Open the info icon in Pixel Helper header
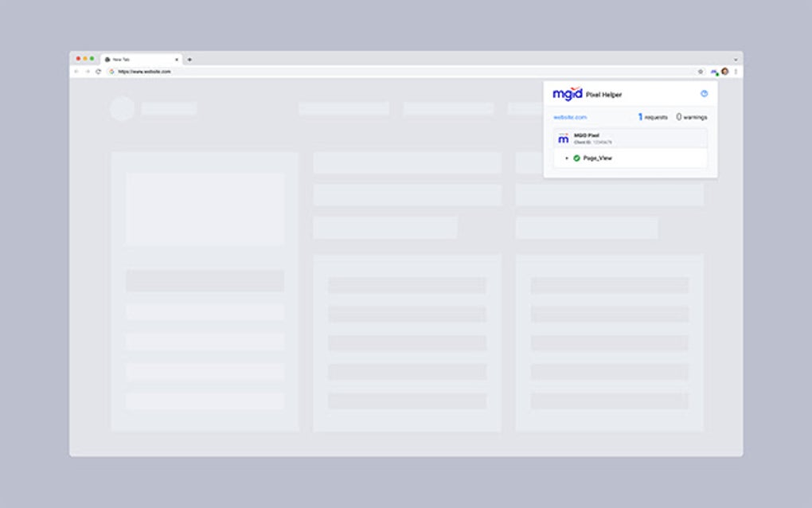Screen dimensions: 812x508 703,94
